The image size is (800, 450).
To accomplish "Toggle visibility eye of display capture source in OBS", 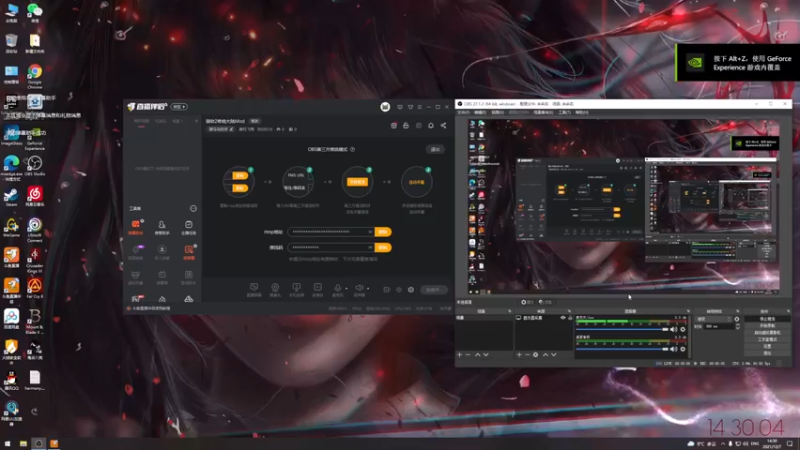I will click(x=563, y=318).
